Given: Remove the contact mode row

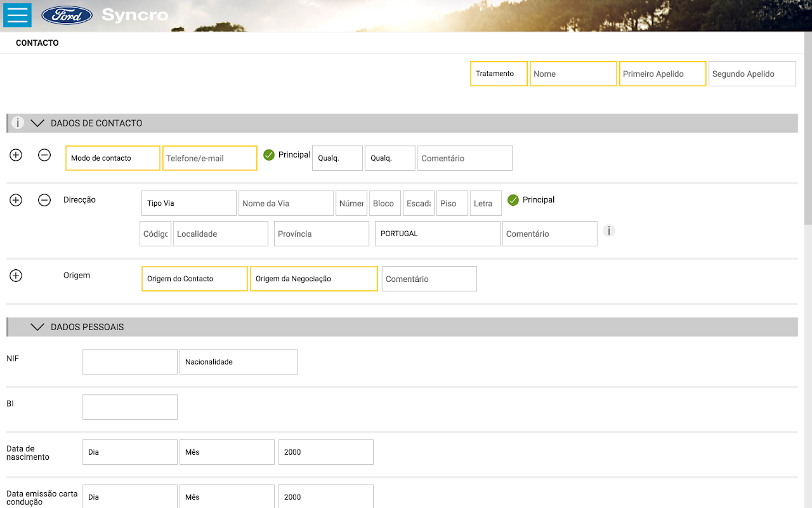Looking at the screenshot, I should [44, 155].
